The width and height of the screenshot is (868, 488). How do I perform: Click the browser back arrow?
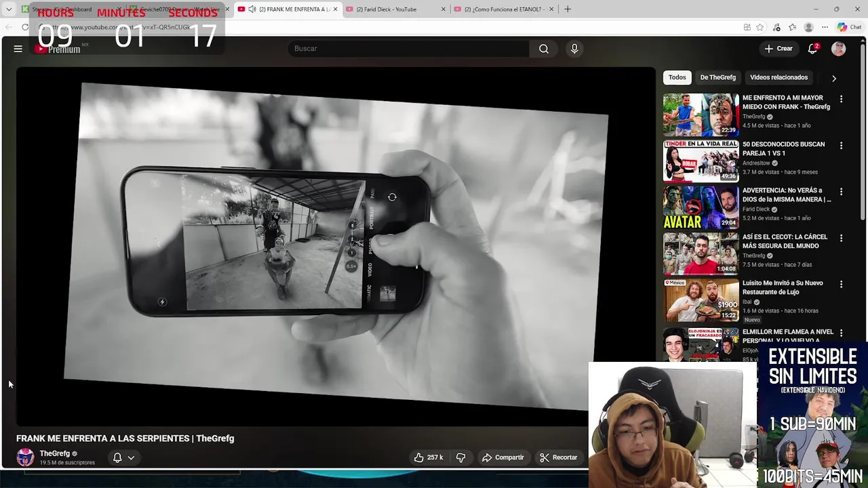coord(9,27)
